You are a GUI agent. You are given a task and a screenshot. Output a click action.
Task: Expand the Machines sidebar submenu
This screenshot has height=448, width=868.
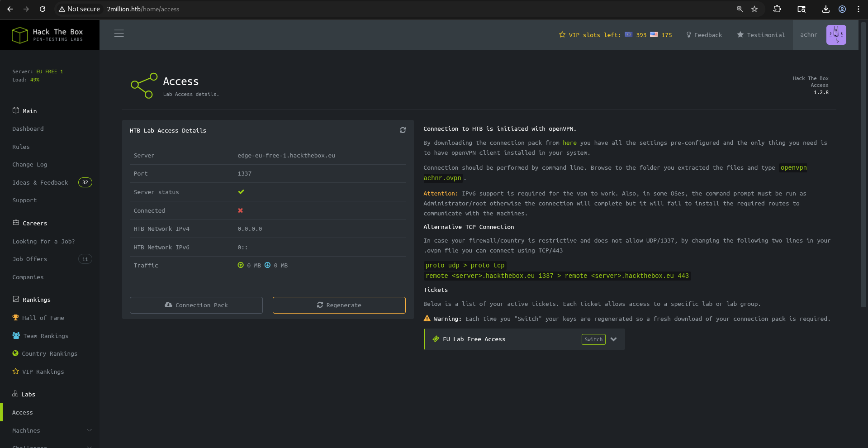coord(90,430)
